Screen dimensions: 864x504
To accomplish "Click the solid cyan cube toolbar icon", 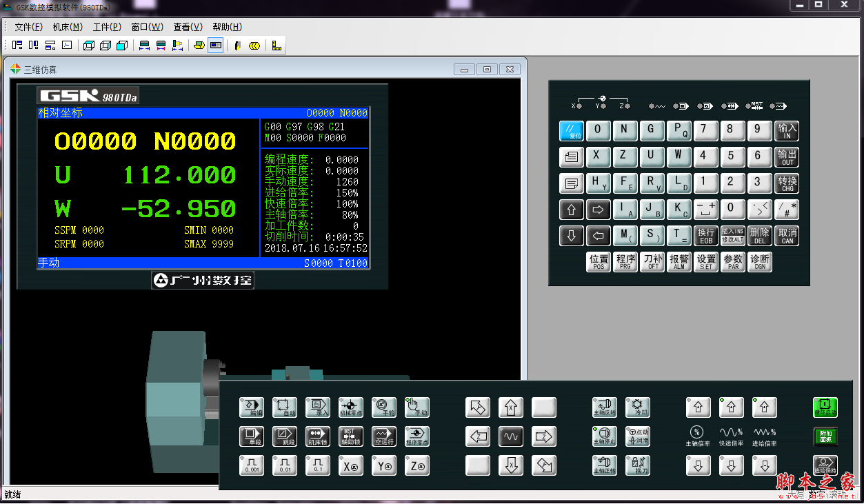I will [122, 46].
